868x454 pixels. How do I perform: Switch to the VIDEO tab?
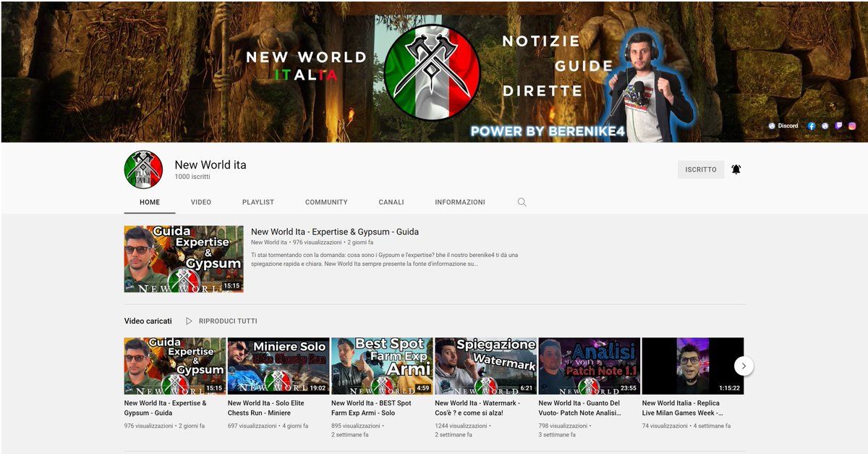(201, 202)
